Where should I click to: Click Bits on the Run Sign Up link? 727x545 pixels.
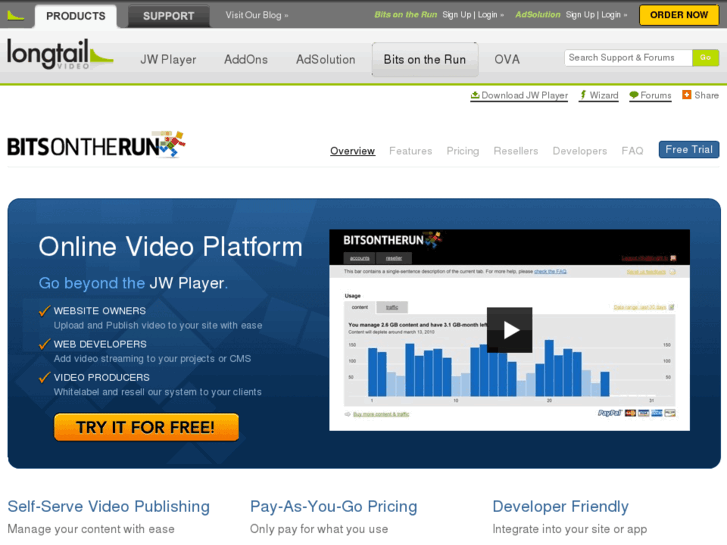(457, 15)
